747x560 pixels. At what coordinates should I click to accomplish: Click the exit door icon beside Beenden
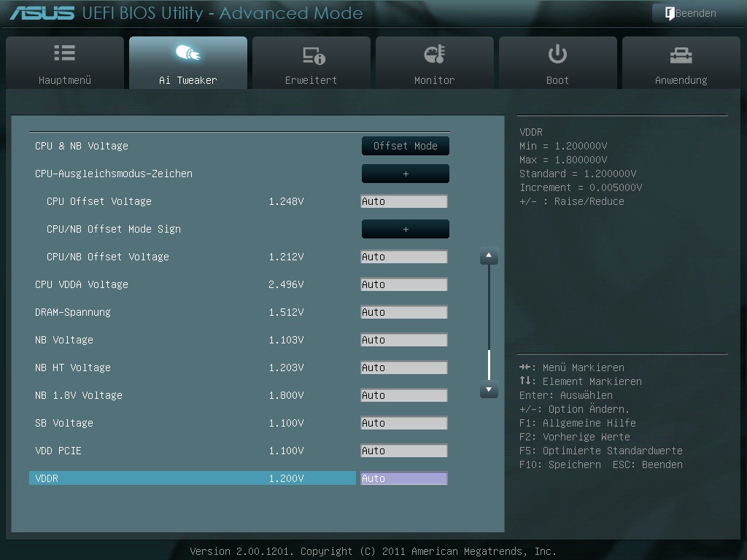(670, 13)
